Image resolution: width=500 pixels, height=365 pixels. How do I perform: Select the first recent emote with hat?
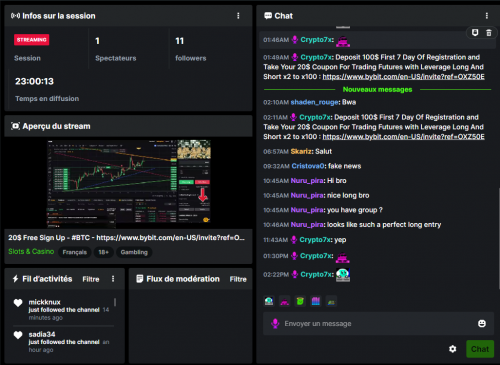(x=269, y=301)
